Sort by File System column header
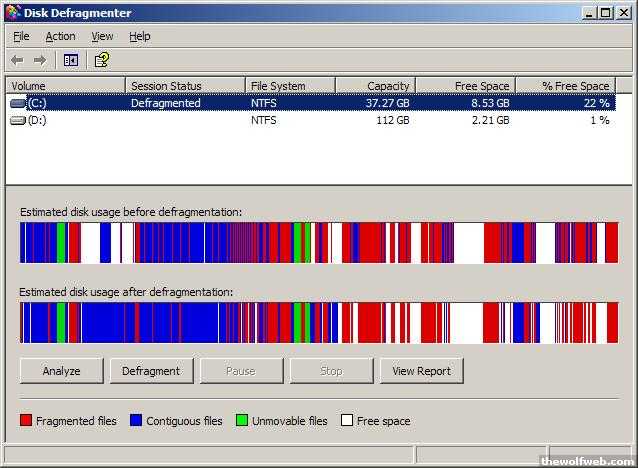The width and height of the screenshot is (638, 468). coord(290,85)
